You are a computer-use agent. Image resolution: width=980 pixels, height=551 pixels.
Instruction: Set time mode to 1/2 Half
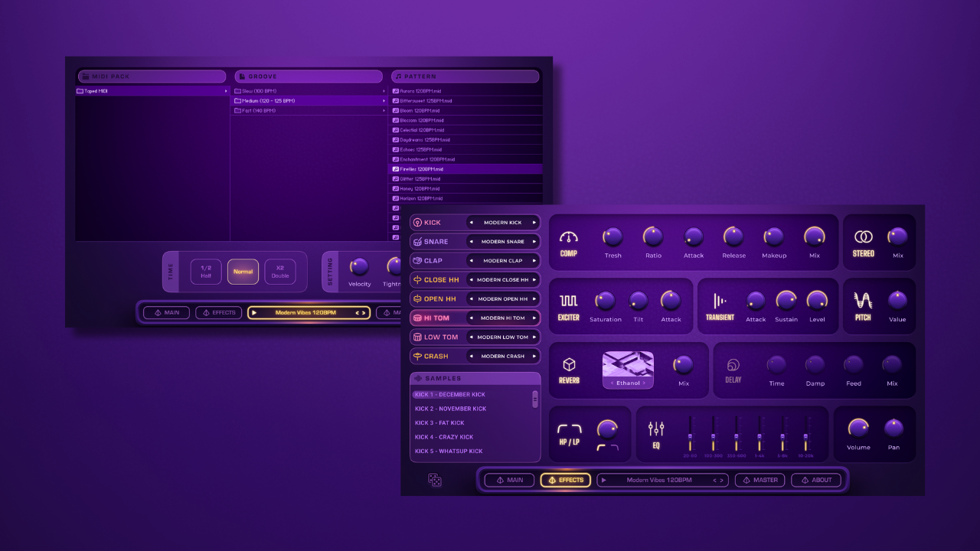tap(206, 271)
